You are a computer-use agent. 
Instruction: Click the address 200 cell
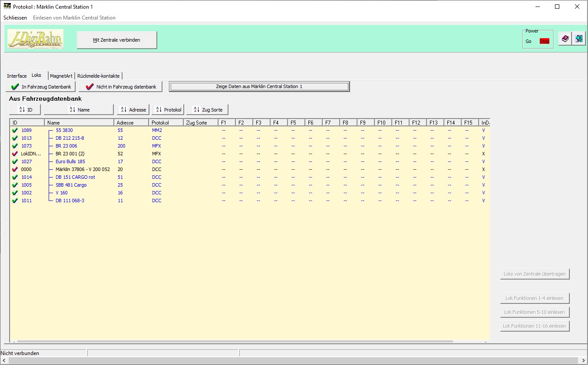coord(121,146)
